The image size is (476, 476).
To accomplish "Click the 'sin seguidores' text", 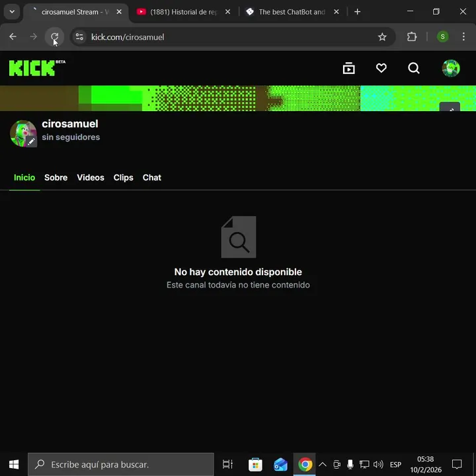I will pyautogui.click(x=71, y=138).
